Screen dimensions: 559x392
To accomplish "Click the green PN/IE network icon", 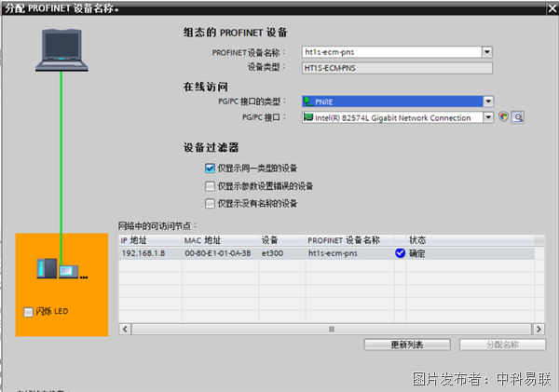I will [308, 101].
